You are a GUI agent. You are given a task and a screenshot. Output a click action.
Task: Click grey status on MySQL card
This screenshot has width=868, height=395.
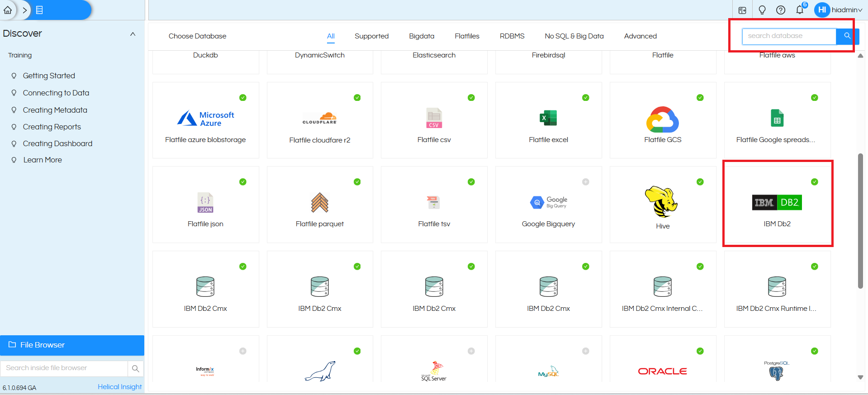pyautogui.click(x=586, y=351)
